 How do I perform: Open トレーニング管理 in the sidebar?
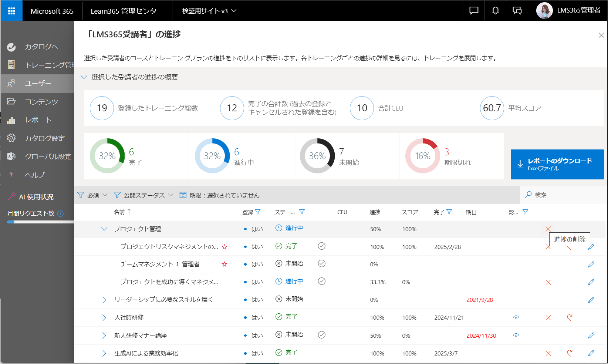pos(37,65)
